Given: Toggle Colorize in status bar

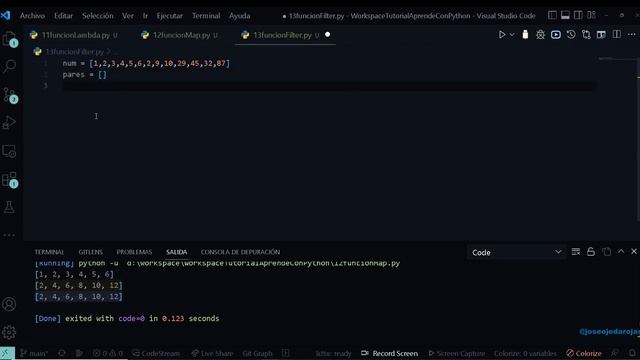Looking at the screenshot, I should 584,353.
